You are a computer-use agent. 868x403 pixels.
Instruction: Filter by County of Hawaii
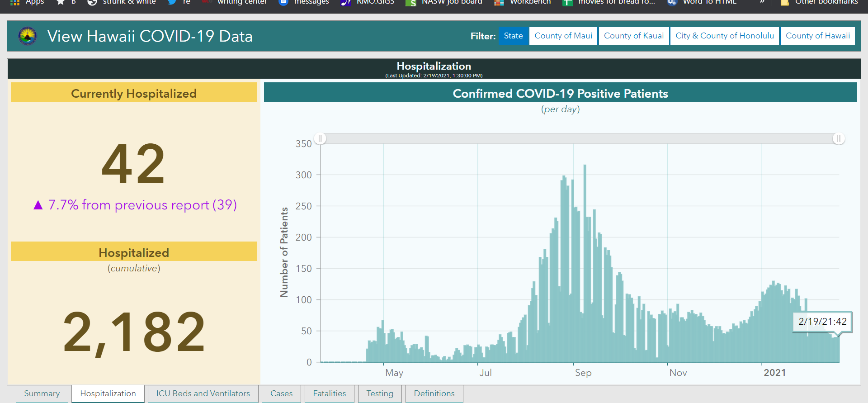pos(818,36)
